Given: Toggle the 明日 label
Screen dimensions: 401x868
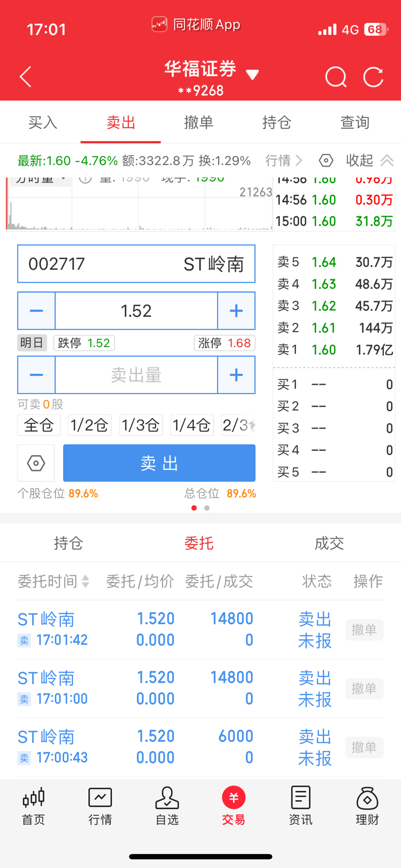Looking at the screenshot, I should 32,343.
